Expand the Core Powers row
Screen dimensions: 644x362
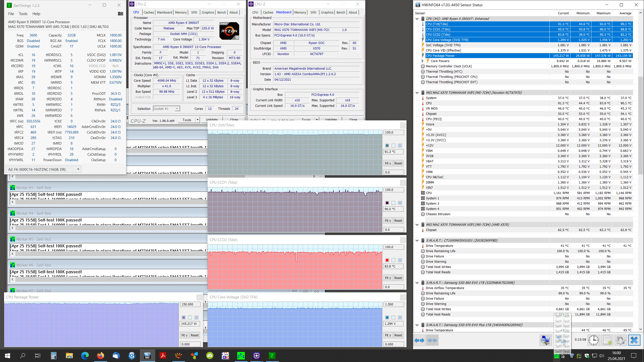(x=422, y=61)
